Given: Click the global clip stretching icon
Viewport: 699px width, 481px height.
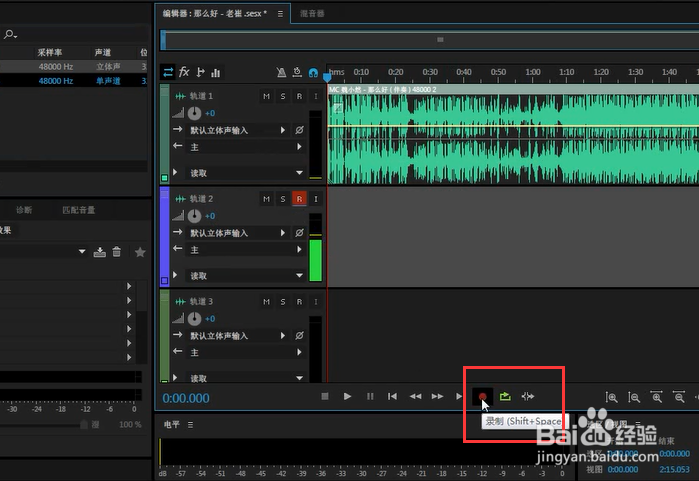Looking at the screenshot, I should tap(297, 72).
